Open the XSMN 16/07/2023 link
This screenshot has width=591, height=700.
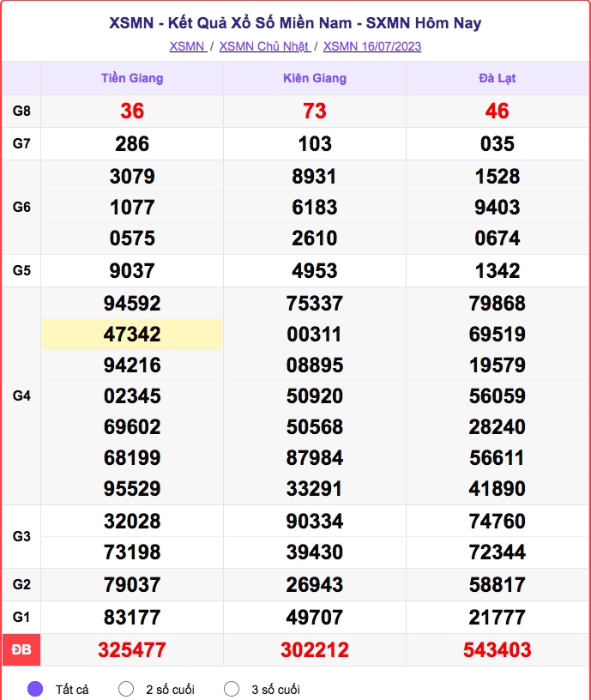pos(372,46)
